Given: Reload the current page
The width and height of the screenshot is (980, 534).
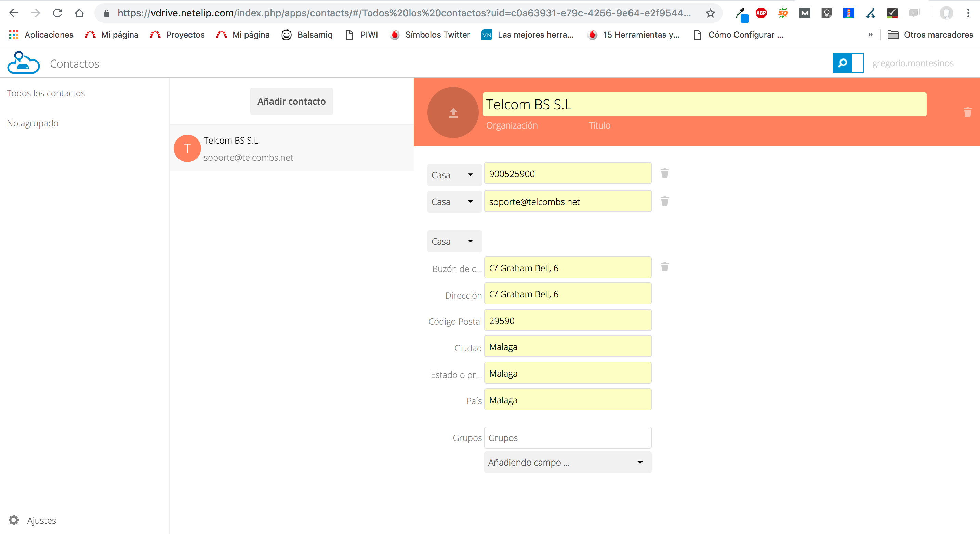Looking at the screenshot, I should [x=57, y=13].
